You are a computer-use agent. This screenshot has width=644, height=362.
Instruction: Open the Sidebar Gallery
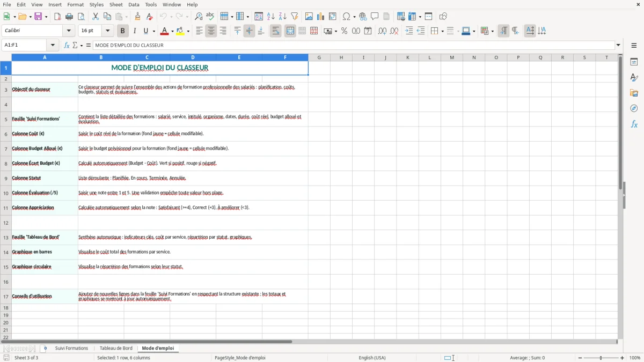click(634, 93)
